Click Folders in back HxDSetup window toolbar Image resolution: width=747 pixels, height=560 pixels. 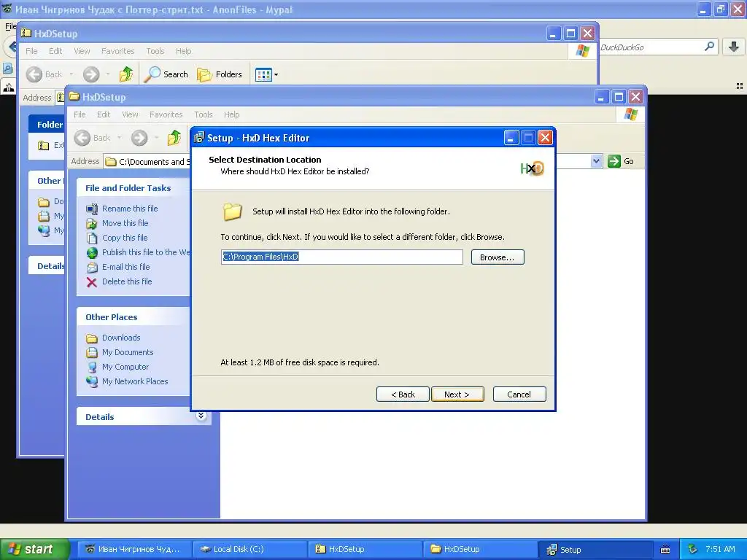coord(220,74)
